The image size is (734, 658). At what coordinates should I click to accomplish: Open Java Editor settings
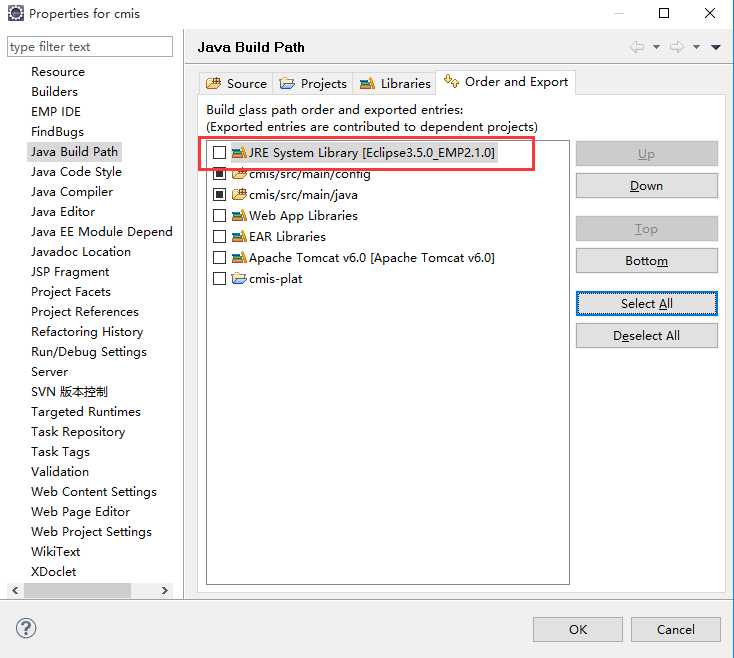coord(63,212)
